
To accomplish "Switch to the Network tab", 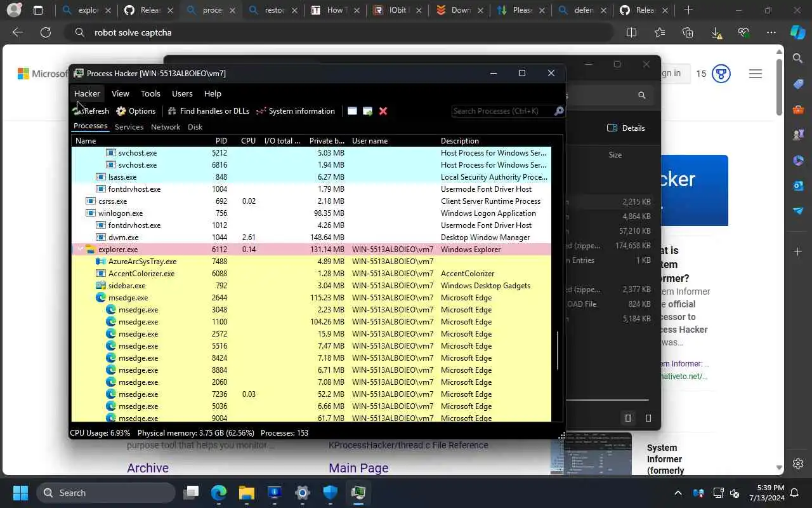I will point(166,127).
